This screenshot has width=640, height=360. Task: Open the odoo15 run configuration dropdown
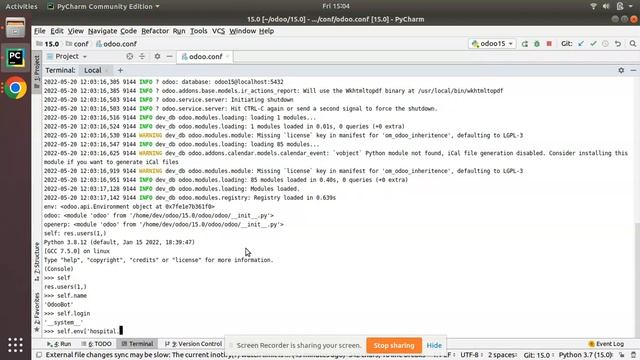(x=492, y=44)
